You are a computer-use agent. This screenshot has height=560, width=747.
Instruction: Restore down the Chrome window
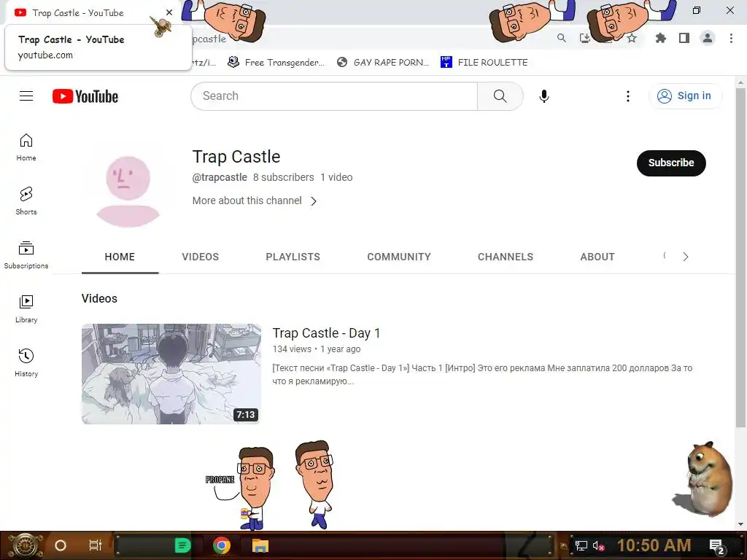697,10
